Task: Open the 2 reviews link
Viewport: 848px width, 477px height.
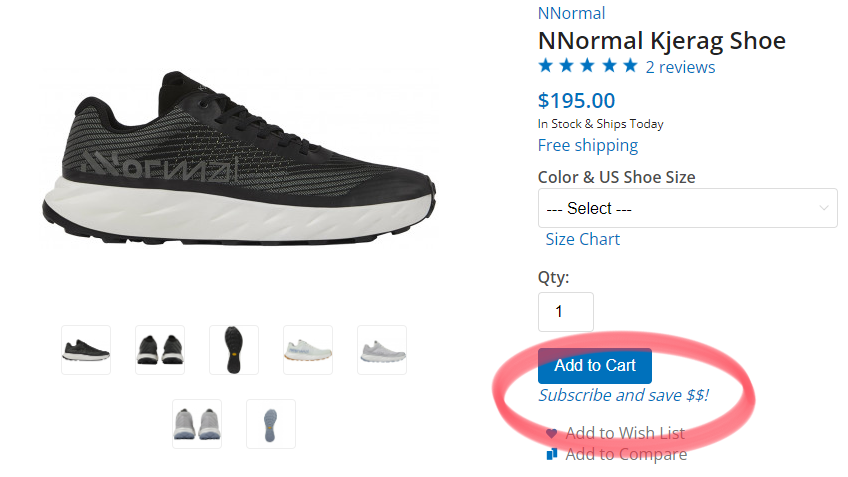Action: tap(680, 67)
